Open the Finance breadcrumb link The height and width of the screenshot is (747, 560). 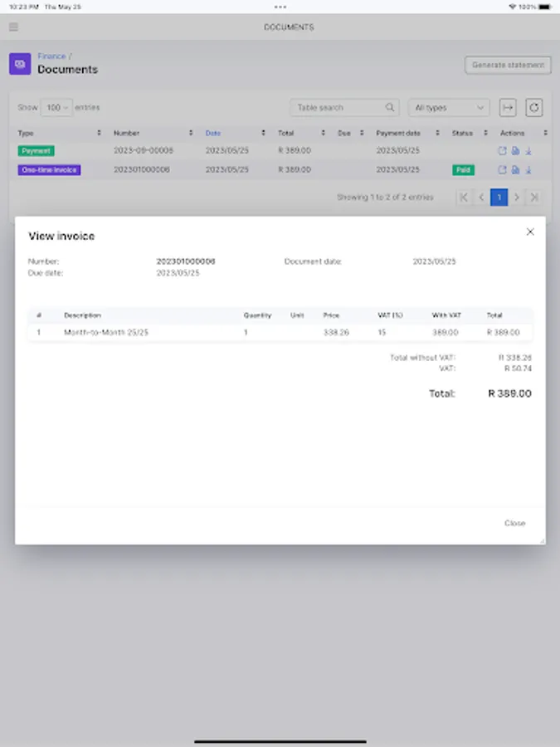(x=52, y=56)
